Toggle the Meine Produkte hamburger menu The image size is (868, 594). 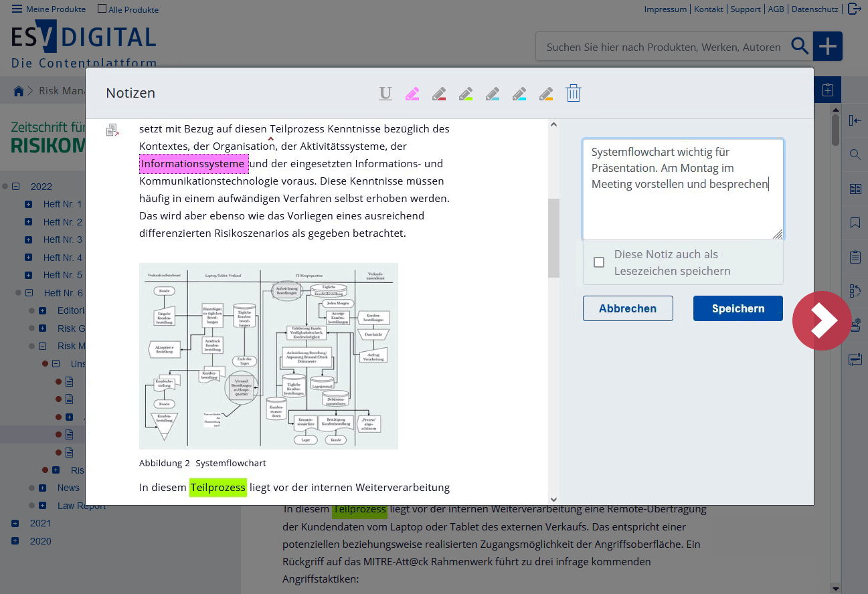[x=17, y=9]
